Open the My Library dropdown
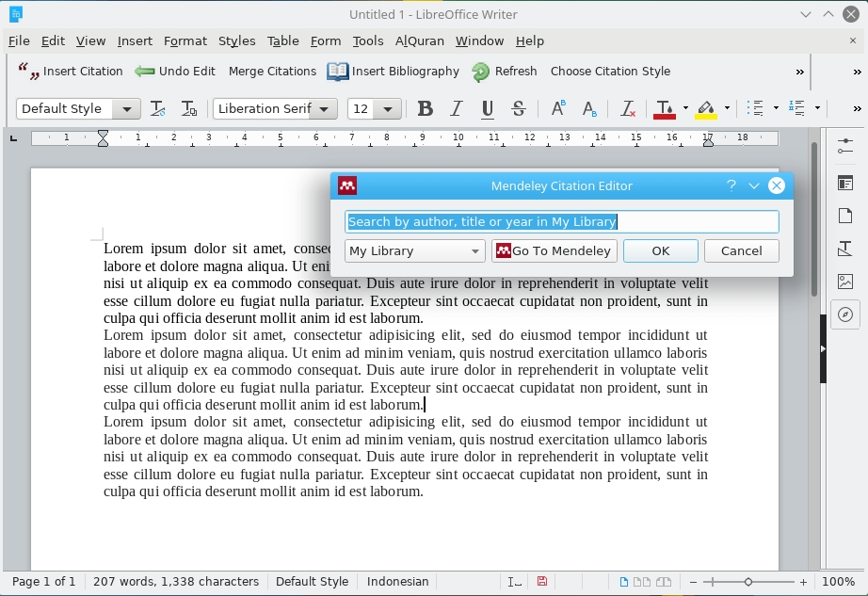 tap(414, 251)
